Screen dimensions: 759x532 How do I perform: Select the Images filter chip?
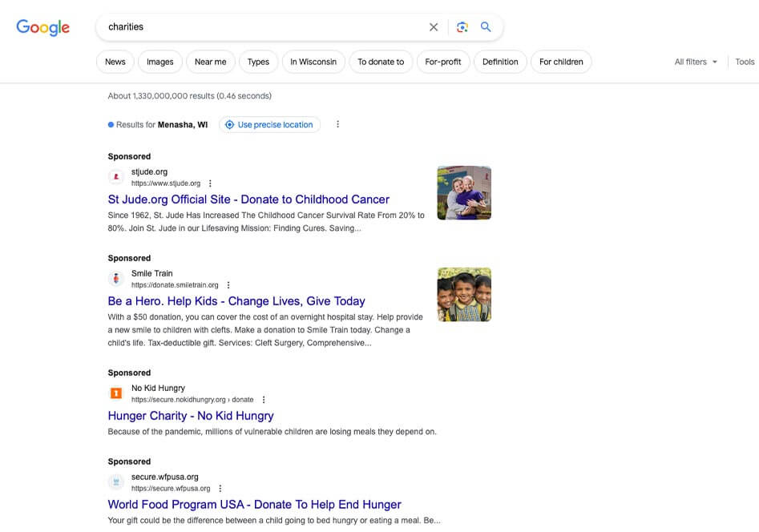tap(159, 62)
